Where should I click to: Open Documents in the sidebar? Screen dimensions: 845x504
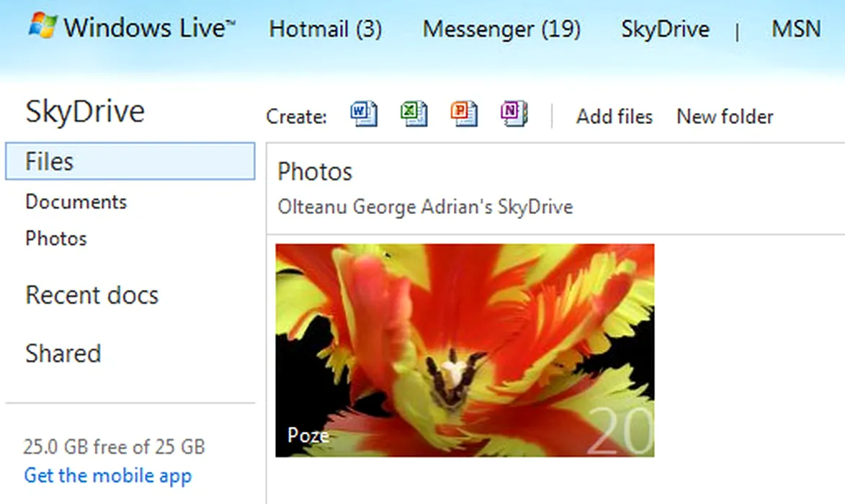[76, 202]
